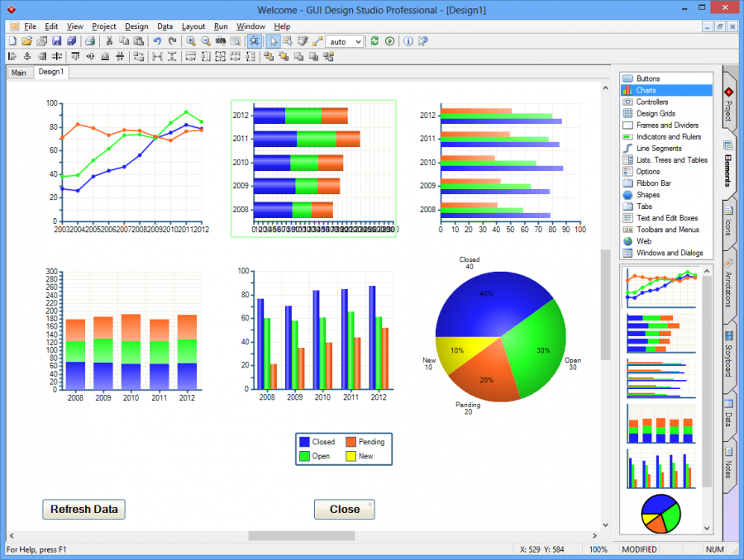Click the align top edges icon

(75, 56)
